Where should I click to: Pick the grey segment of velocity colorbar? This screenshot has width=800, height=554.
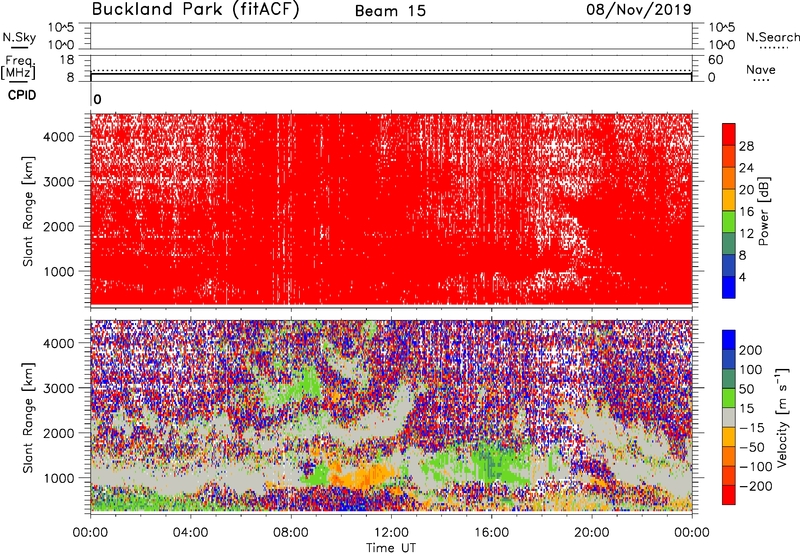click(x=729, y=418)
